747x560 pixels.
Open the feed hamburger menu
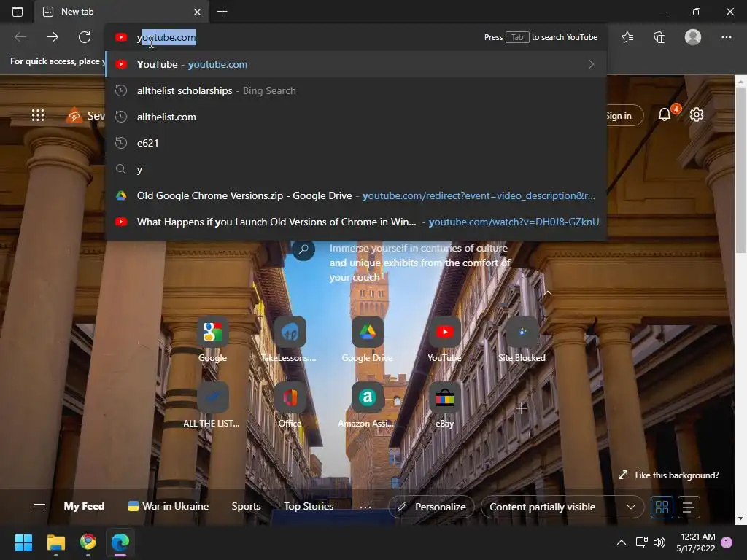[x=39, y=507]
